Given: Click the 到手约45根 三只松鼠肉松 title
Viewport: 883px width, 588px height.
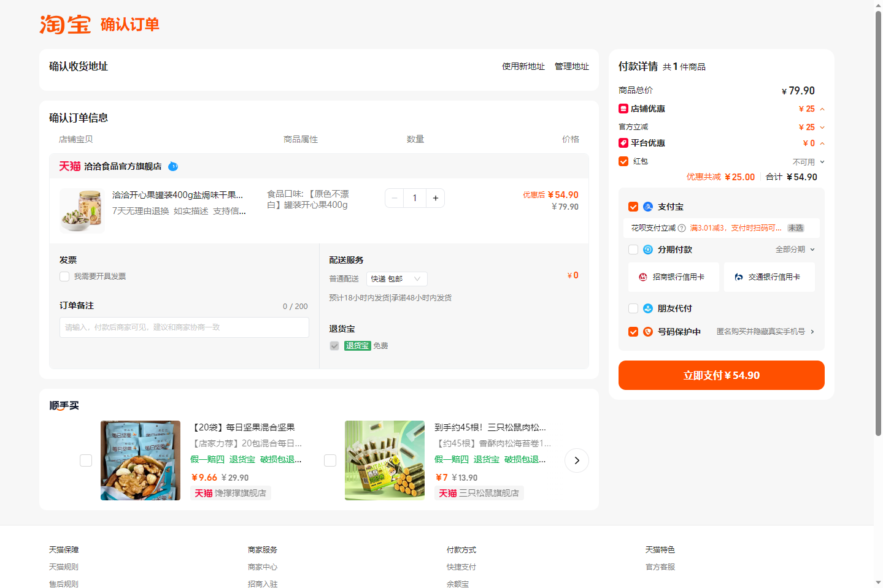Looking at the screenshot, I should coord(490,427).
